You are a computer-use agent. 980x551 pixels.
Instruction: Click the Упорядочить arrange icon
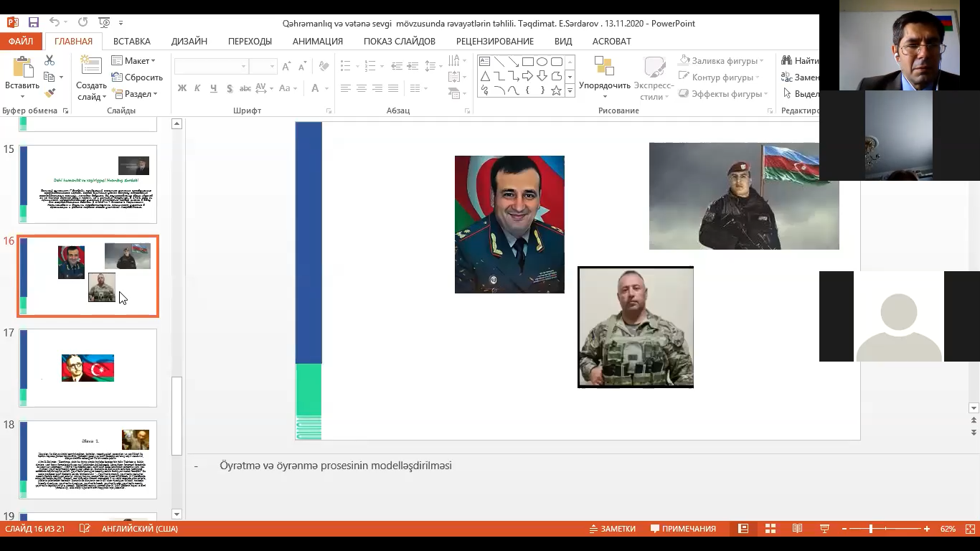tap(604, 67)
